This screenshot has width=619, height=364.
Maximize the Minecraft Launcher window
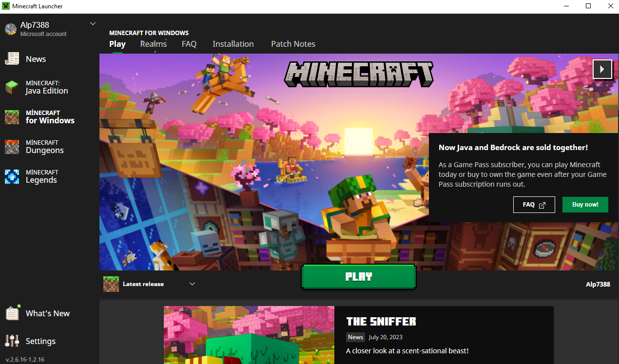pos(588,6)
